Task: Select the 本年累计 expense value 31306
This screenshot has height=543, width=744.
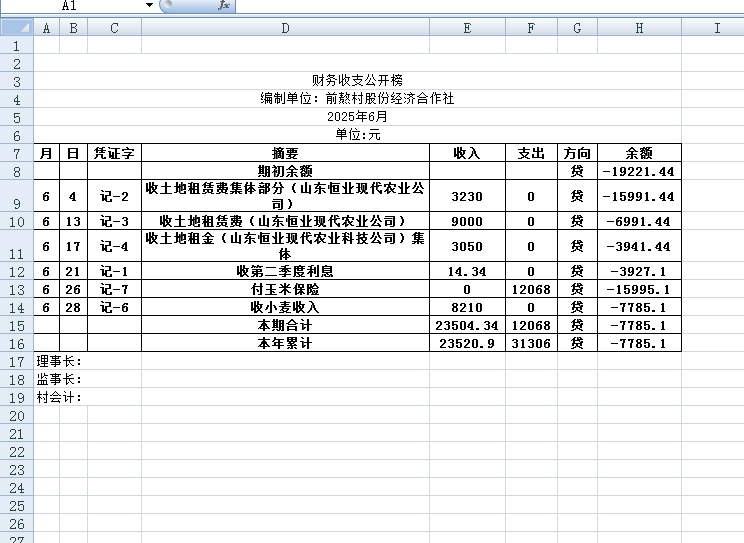Action: [x=531, y=343]
